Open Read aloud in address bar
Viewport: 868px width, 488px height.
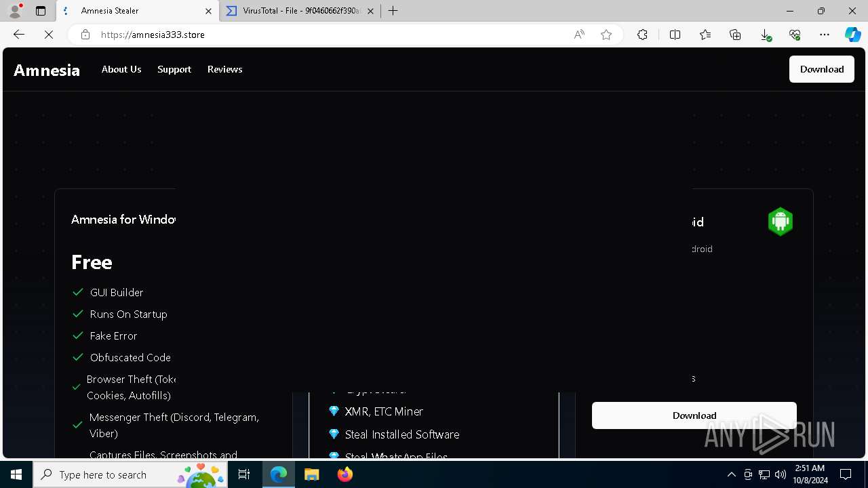(x=579, y=35)
